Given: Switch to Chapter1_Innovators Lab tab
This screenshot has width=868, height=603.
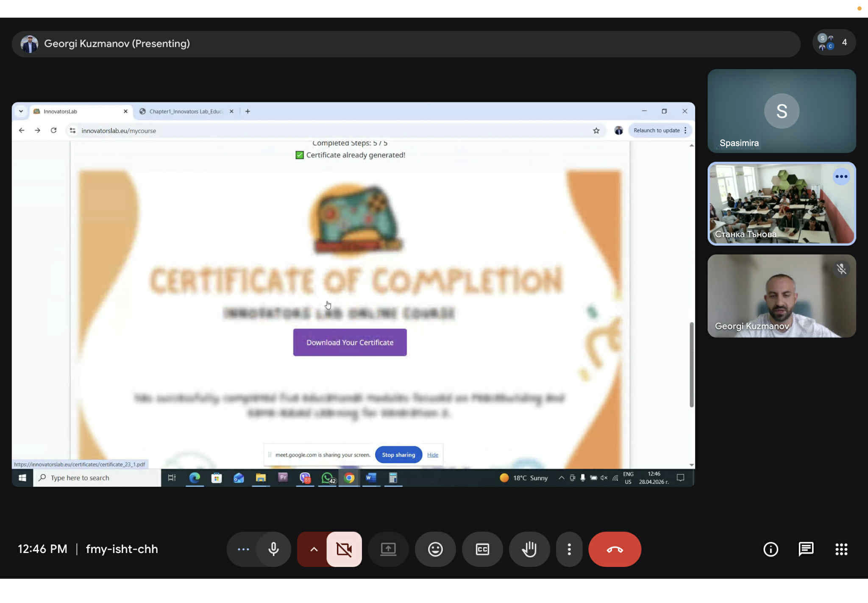Looking at the screenshot, I should tap(186, 111).
